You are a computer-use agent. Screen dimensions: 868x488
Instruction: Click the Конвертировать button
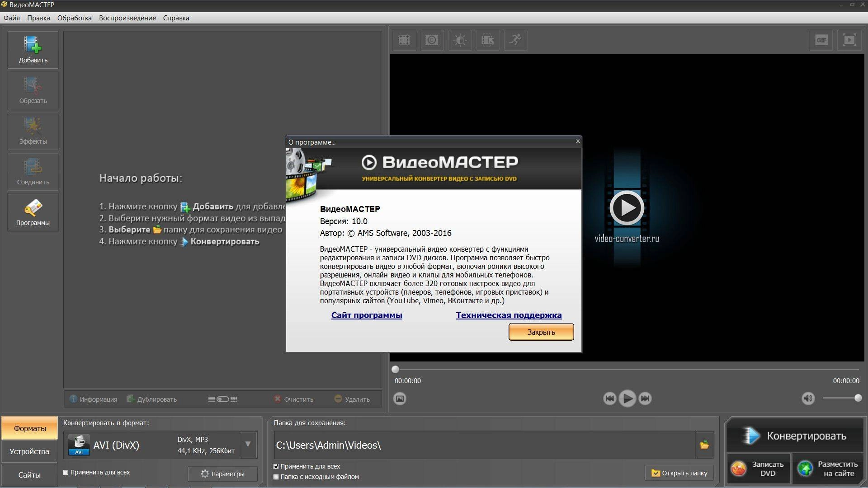(795, 436)
